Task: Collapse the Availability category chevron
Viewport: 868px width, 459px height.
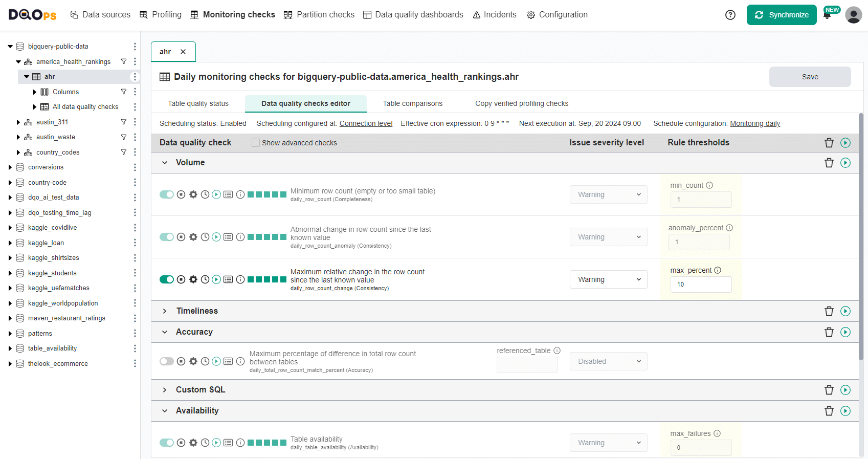Action: [165, 411]
